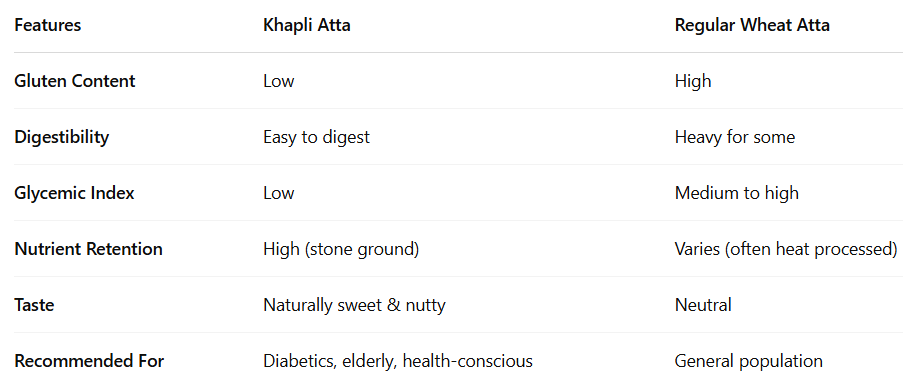
Task: Select the Glycemic Index row label
Action: click(74, 193)
